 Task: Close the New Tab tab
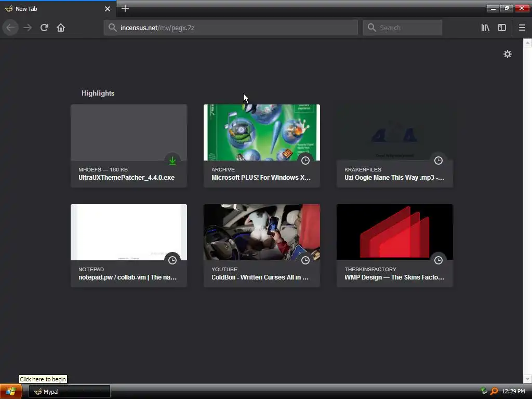click(108, 9)
